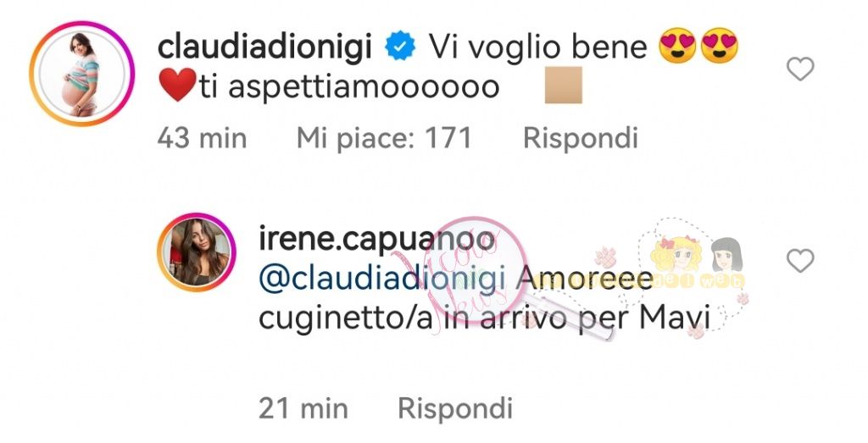Screen dimensions: 868x443
Task: Click the red heart emoji
Action: 177,85
